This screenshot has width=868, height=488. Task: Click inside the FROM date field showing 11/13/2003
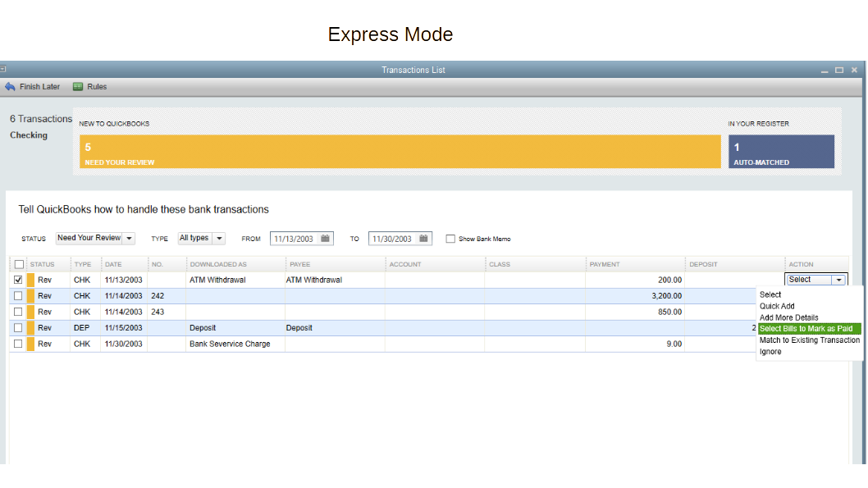tap(295, 238)
